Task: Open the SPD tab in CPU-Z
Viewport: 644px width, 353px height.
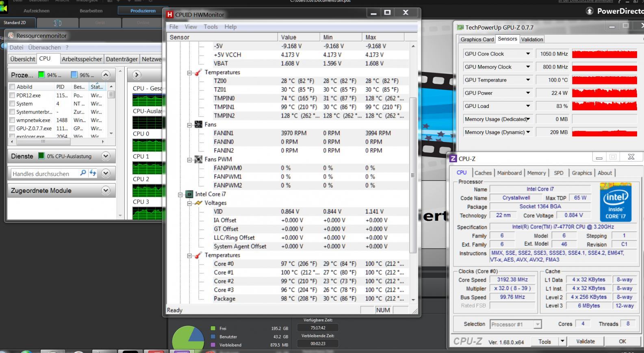Action: click(x=559, y=173)
